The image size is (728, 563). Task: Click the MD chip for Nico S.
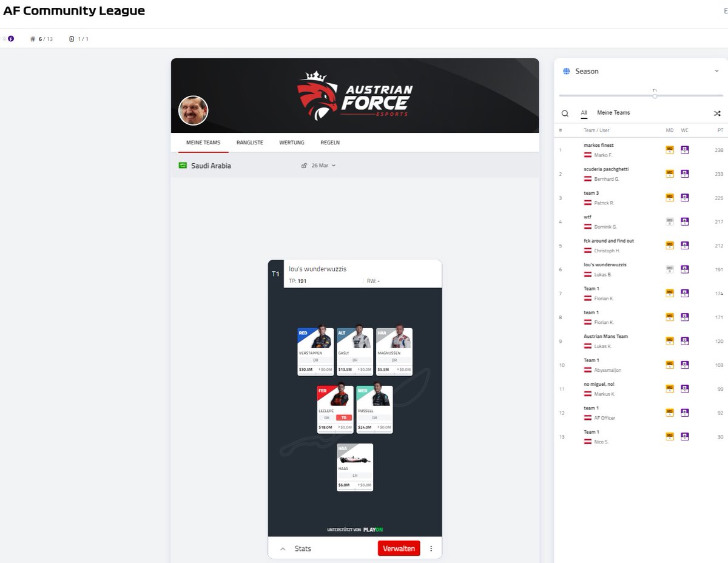[x=670, y=436]
